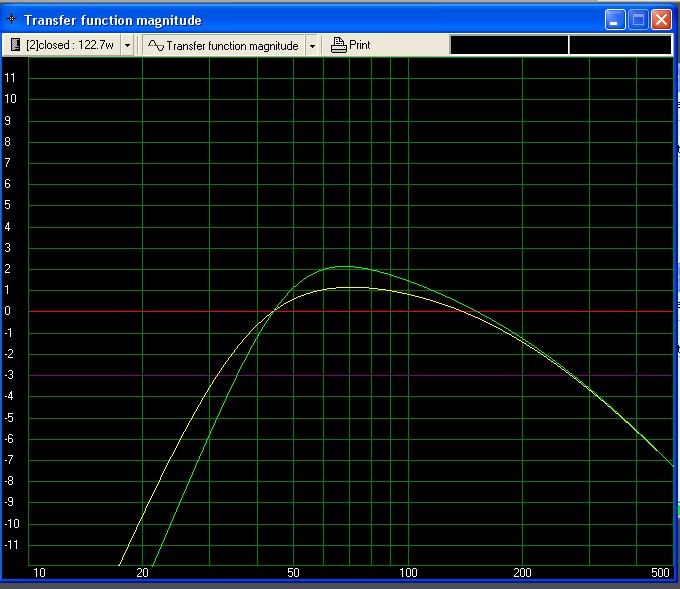Maximize the Transfer function magnitude window
Screen dimensions: 680x589
click(638, 20)
